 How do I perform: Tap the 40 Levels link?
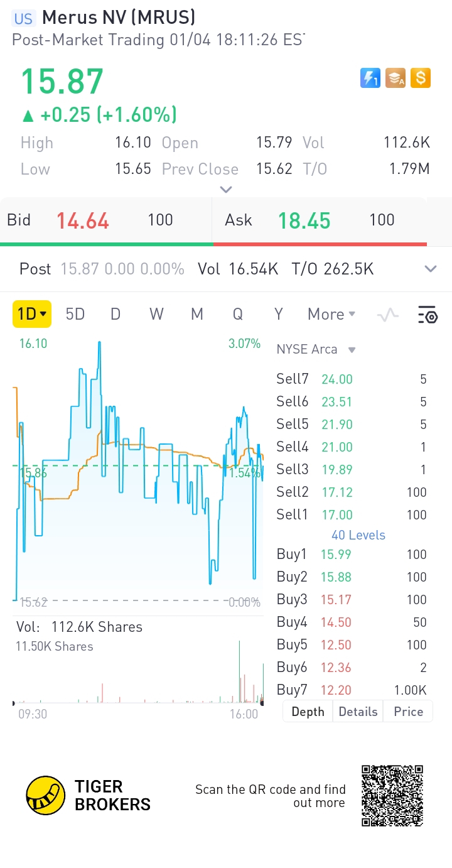click(x=358, y=535)
